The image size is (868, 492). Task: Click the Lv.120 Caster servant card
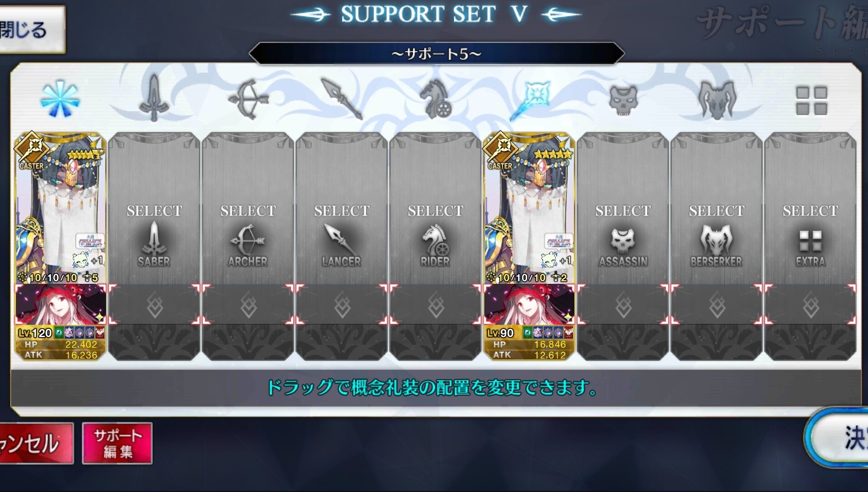[x=61, y=208]
